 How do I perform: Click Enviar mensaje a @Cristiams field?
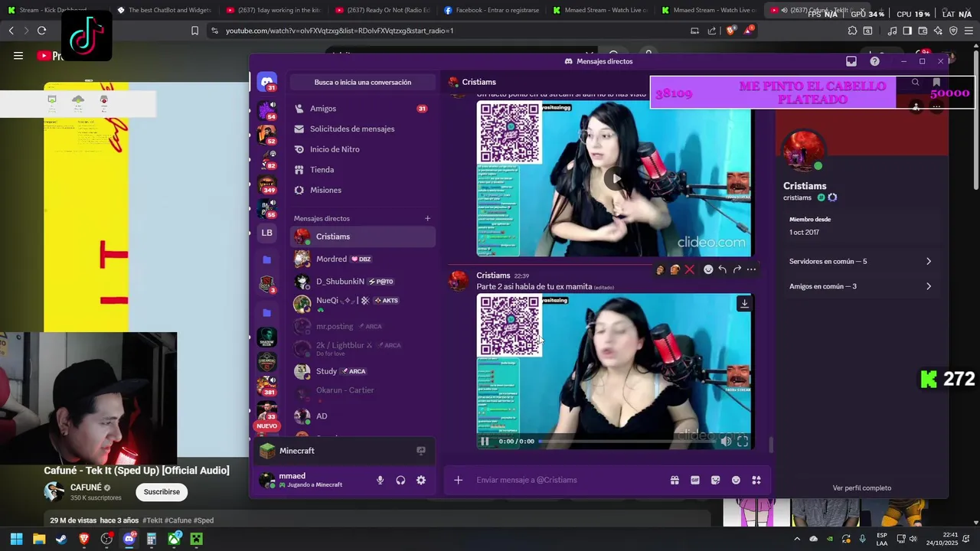point(567,480)
